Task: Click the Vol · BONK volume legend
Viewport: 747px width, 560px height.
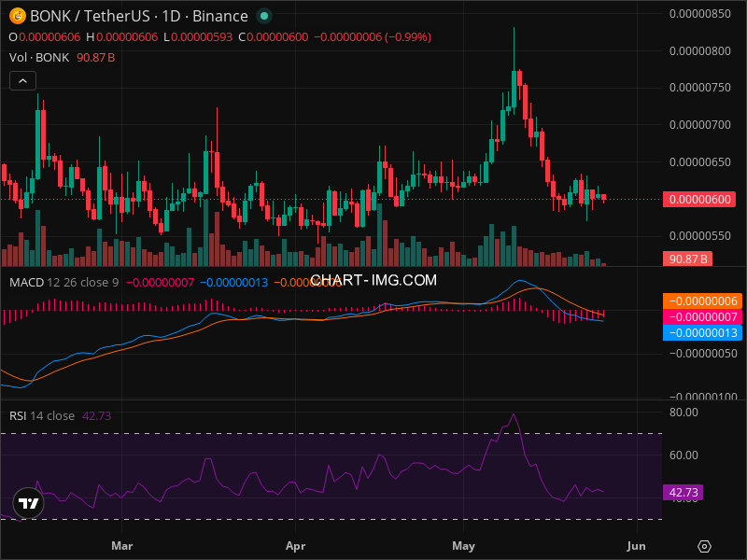Action: pyautogui.click(x=39, y=58)
